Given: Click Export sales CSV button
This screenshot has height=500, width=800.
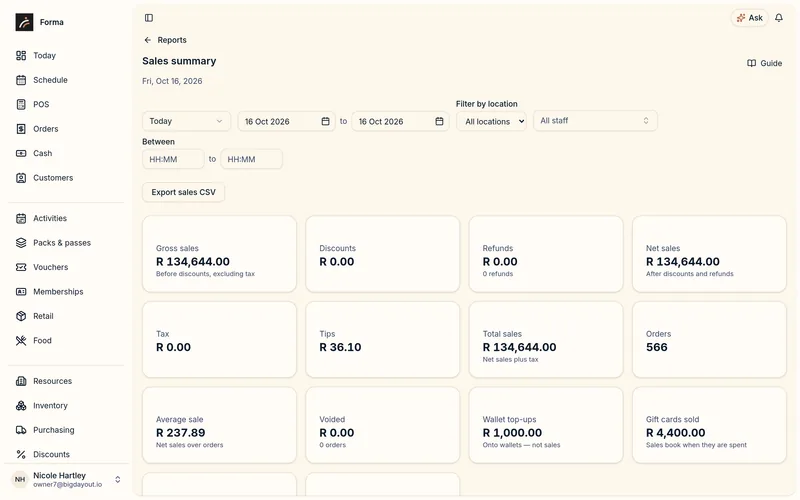Looking at the screenshot, I should [x=184, y=192].
